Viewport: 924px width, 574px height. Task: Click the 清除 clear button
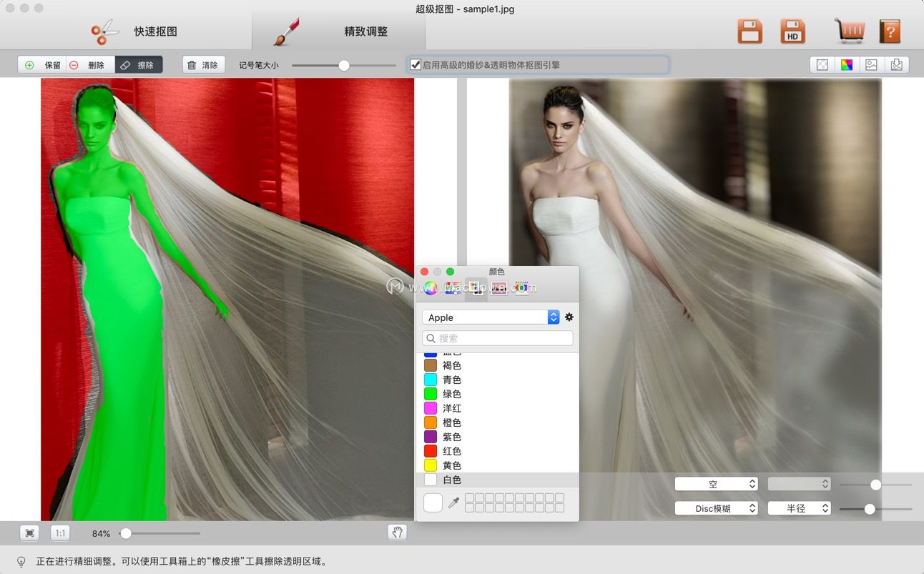(204, 65)
